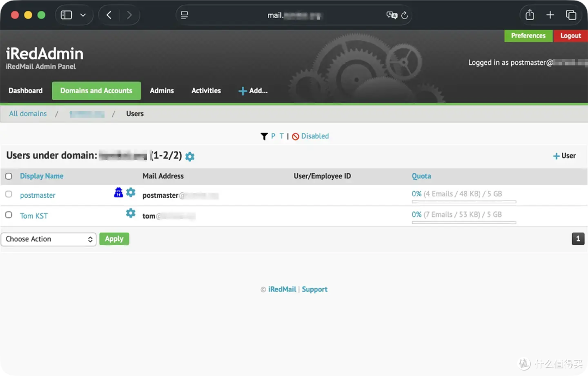
Task: Open Preferences button
Action: [x=528, y=35]
